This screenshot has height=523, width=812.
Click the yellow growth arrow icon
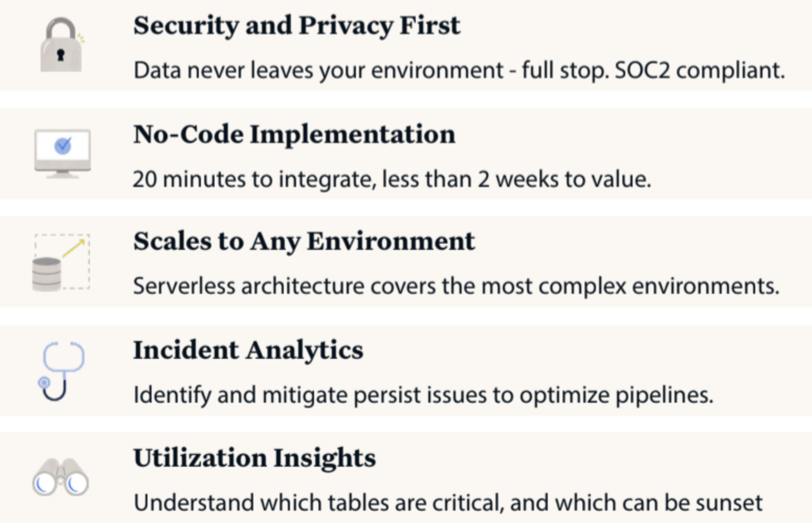pyautogui.click(x=74, y=248)
